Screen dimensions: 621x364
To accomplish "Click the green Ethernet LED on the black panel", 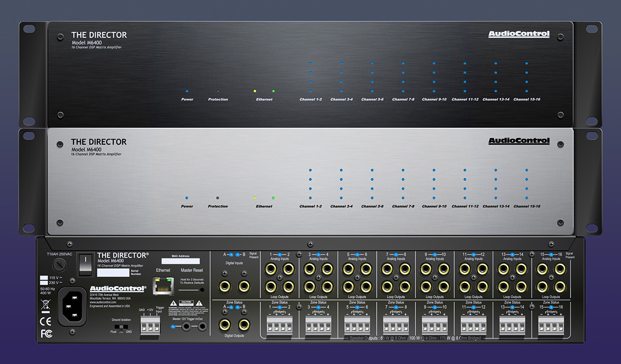I will tap(273, 91).
